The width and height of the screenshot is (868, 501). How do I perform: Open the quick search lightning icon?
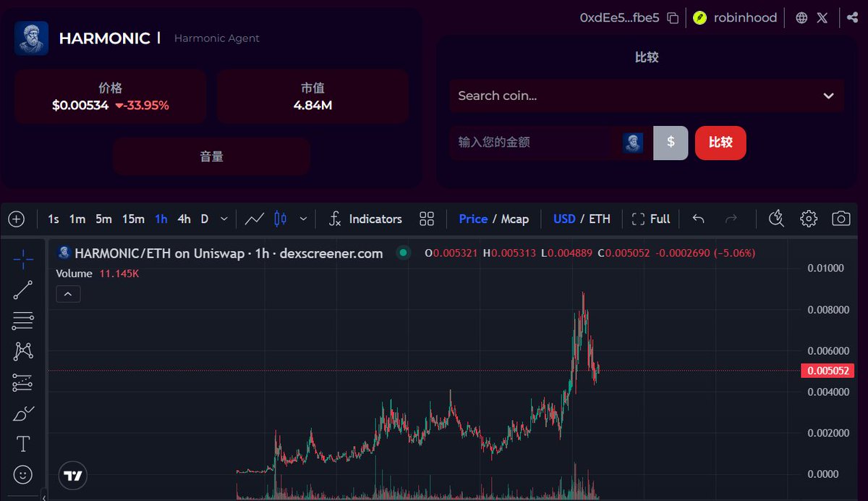[x=776, y=219]
